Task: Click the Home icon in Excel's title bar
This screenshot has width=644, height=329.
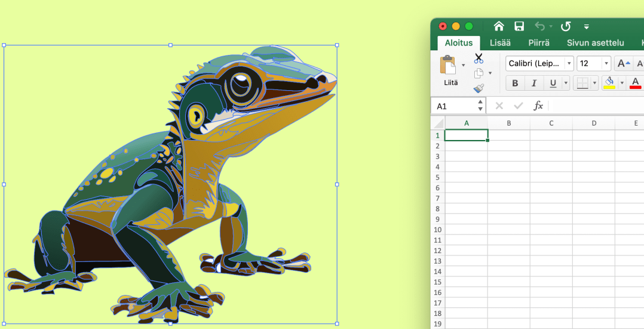Action: 499,26
